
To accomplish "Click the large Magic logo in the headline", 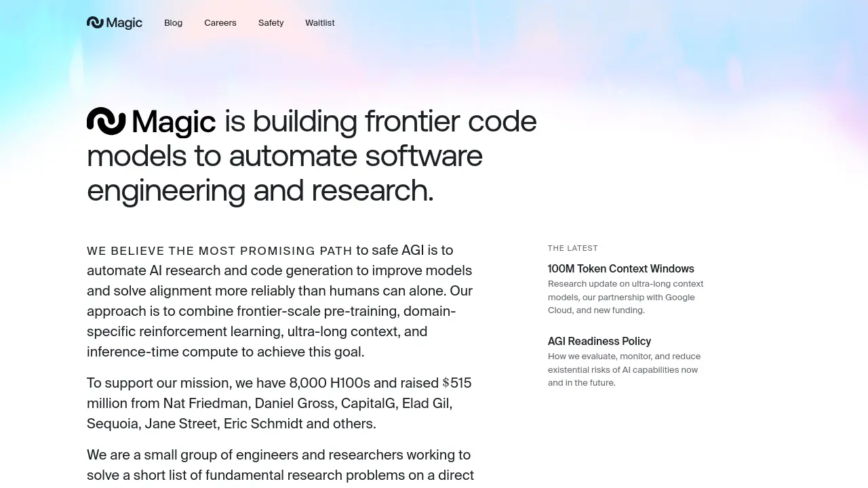I will click(x=151, y=121).
